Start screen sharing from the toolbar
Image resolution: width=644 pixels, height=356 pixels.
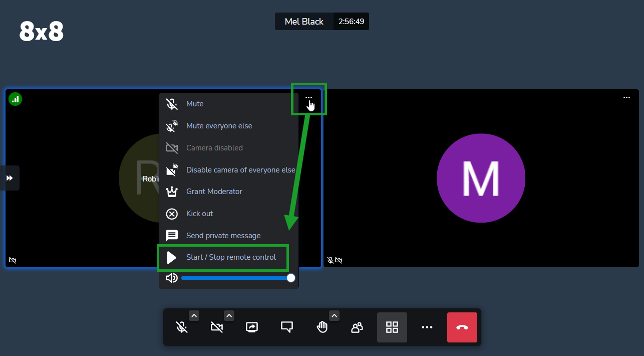[251, 327]
